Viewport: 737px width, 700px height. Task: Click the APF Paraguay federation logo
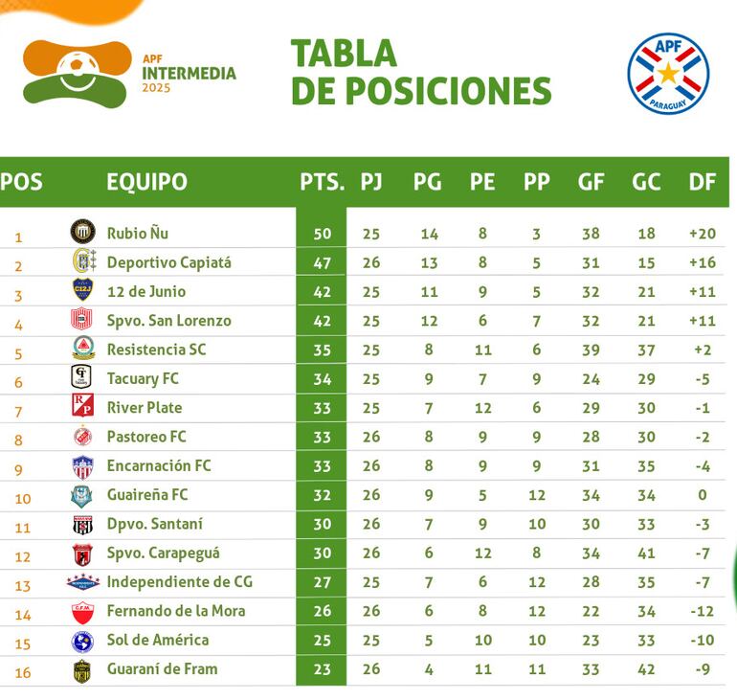click(668, 74)
